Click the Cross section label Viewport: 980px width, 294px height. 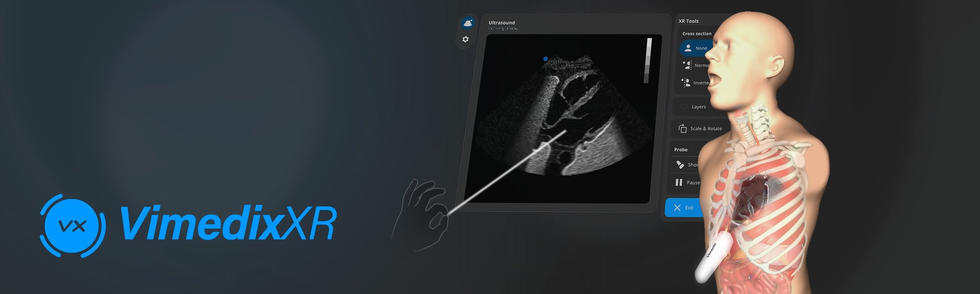point(697,34)
